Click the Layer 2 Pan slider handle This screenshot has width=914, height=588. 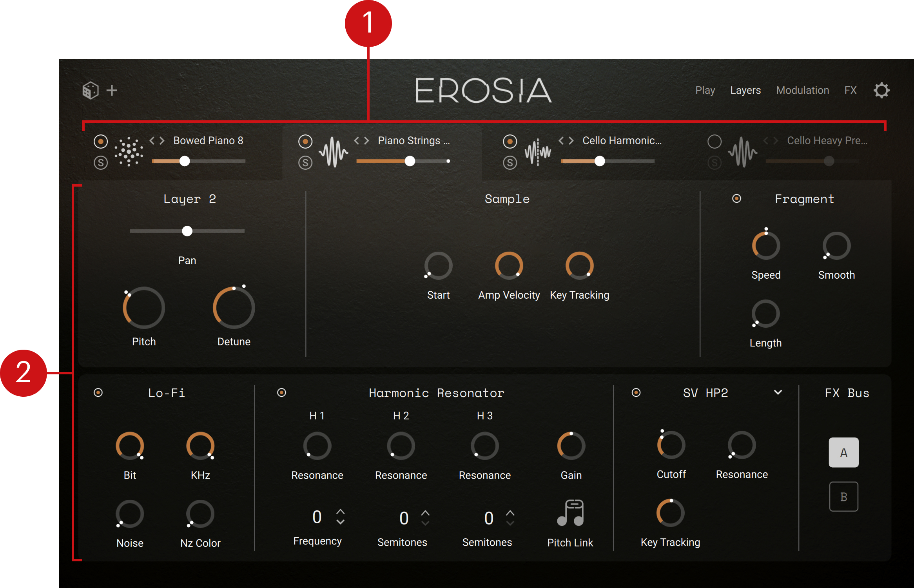click(x=187, y=231)
